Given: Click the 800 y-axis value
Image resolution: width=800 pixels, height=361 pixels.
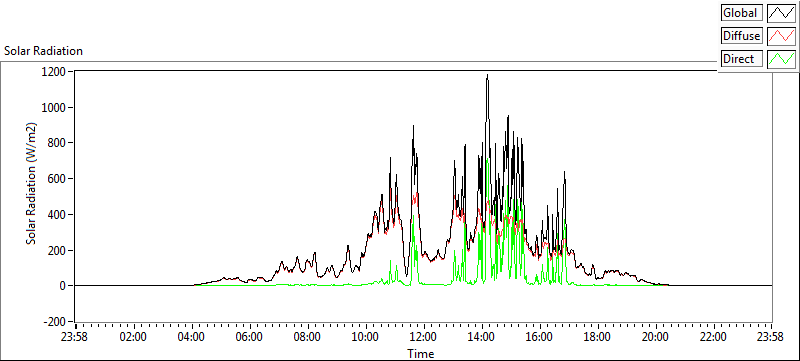Looking at the screenshot, I should (58, 143).
